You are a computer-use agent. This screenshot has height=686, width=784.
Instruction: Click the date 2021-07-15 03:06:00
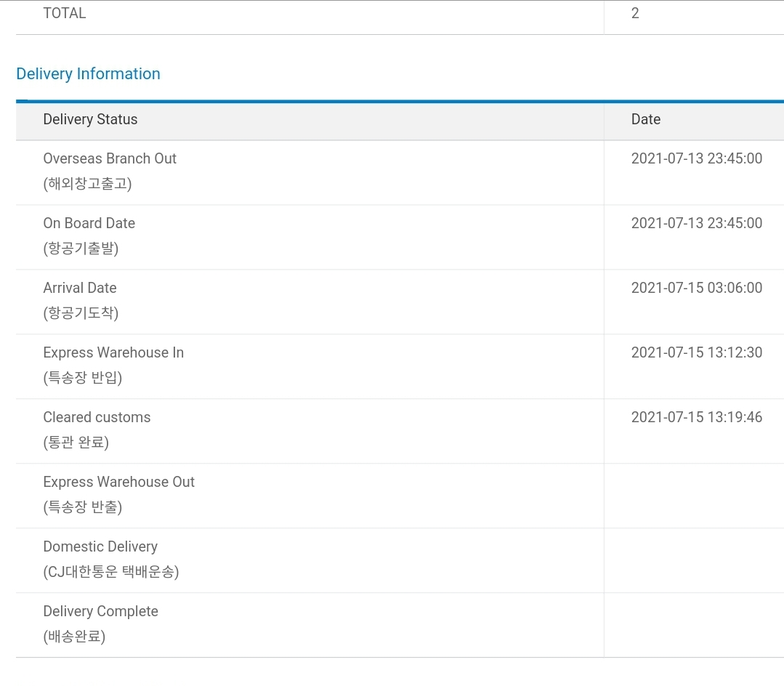(697, 288)
